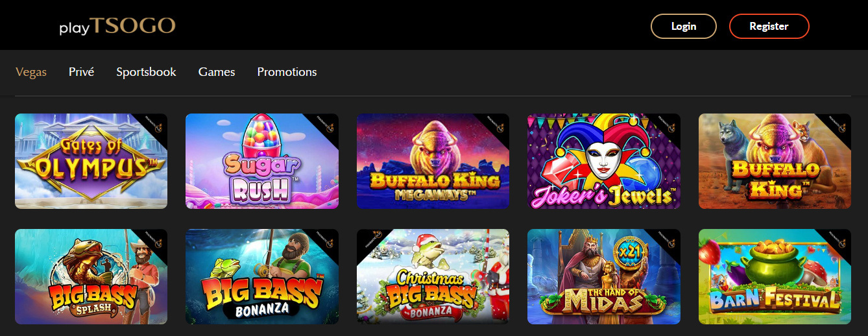
Task: Choose the Buffalo King slot thumbnail
Action: point(775,162)
